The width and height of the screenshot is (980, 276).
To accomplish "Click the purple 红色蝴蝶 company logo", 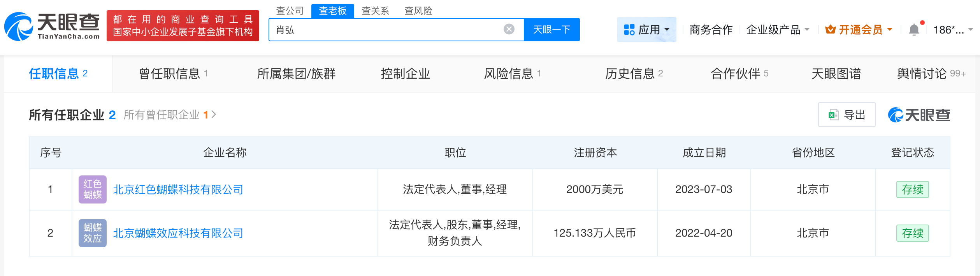I will coord(92,189).
